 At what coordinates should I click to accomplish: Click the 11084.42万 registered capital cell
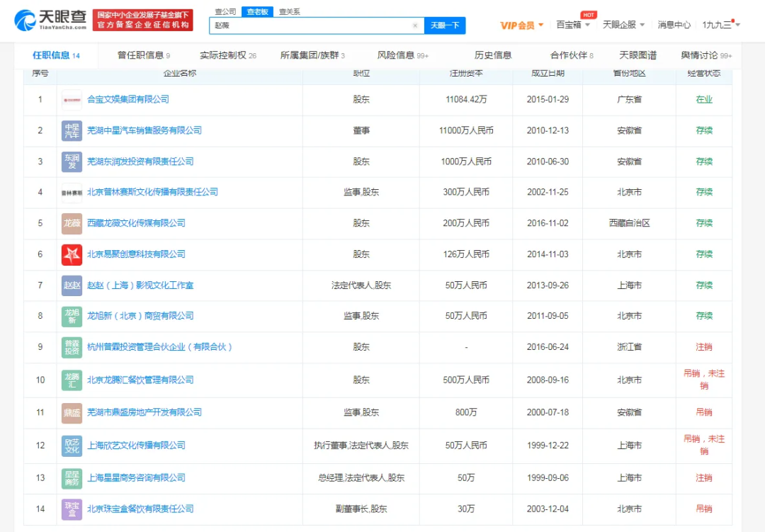tap(466, 100)
